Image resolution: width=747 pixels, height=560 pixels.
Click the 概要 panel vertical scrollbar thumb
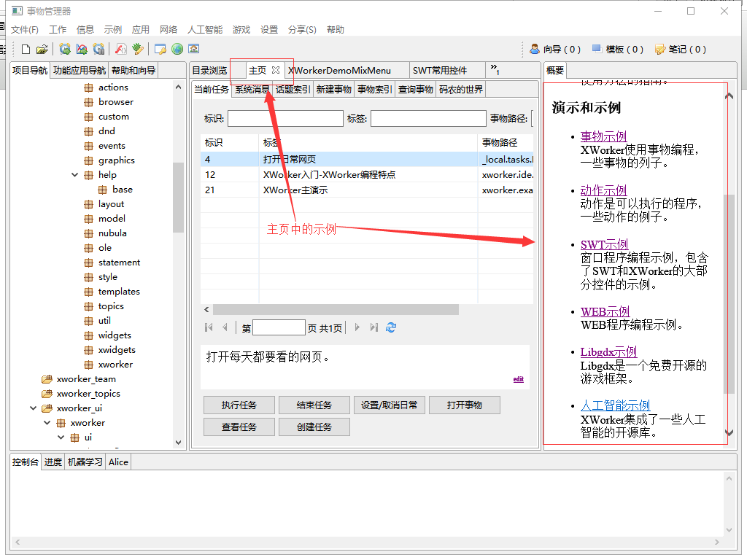(729, 294)
